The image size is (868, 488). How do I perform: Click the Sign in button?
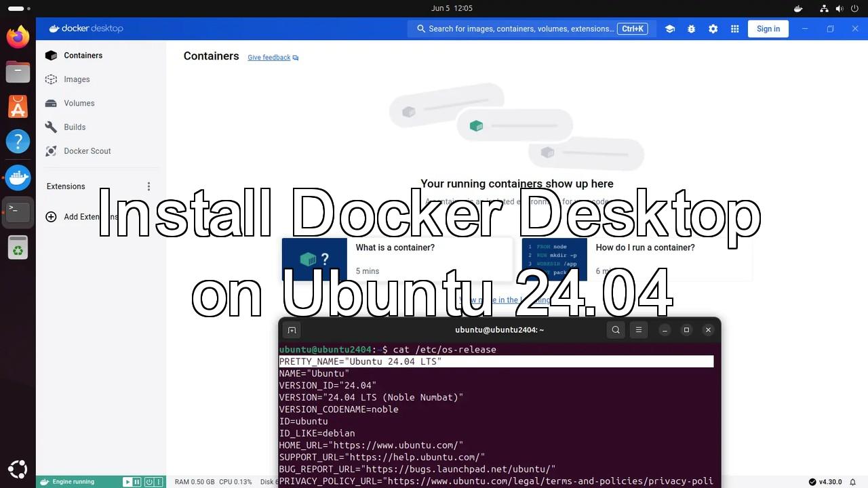click(768, 28)
